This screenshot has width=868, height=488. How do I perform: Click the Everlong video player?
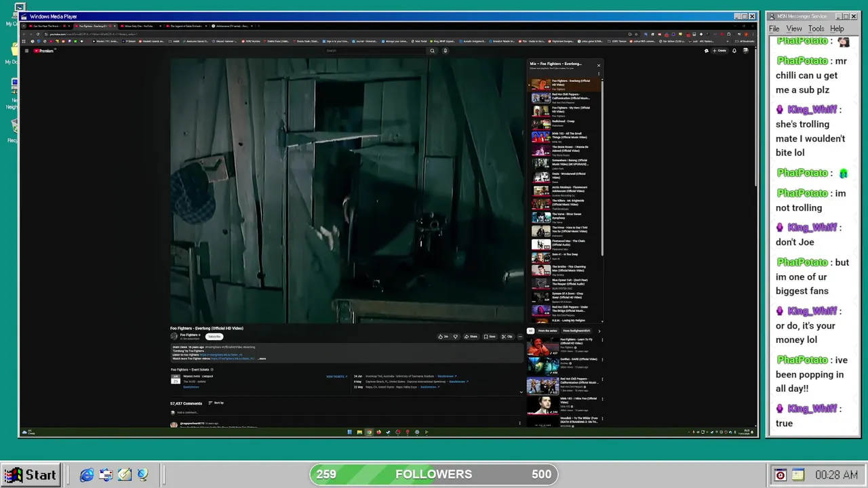[x=347, y=190]
